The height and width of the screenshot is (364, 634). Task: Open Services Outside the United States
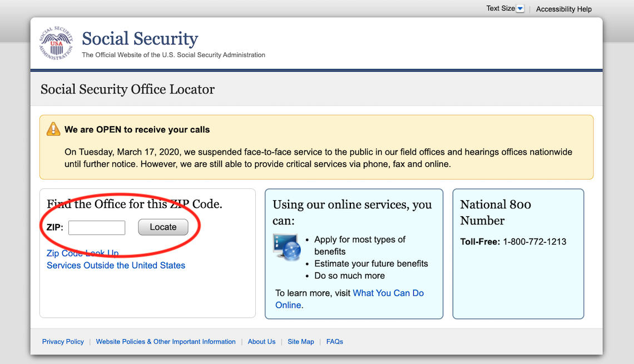(x=116, y=265)
